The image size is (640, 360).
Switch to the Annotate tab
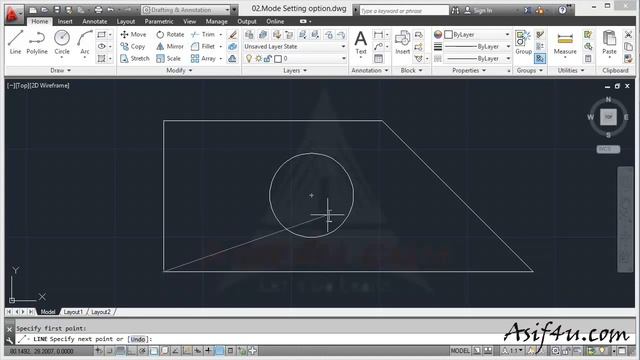click(x=95, y=21)
